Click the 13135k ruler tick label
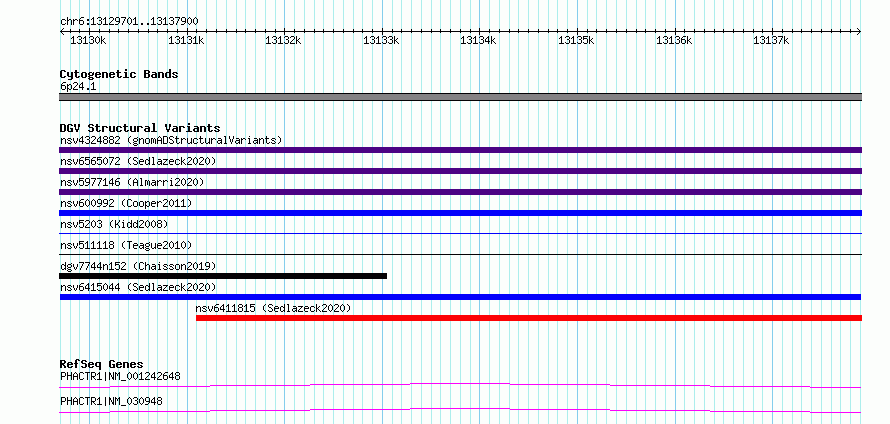 point(577,41)
